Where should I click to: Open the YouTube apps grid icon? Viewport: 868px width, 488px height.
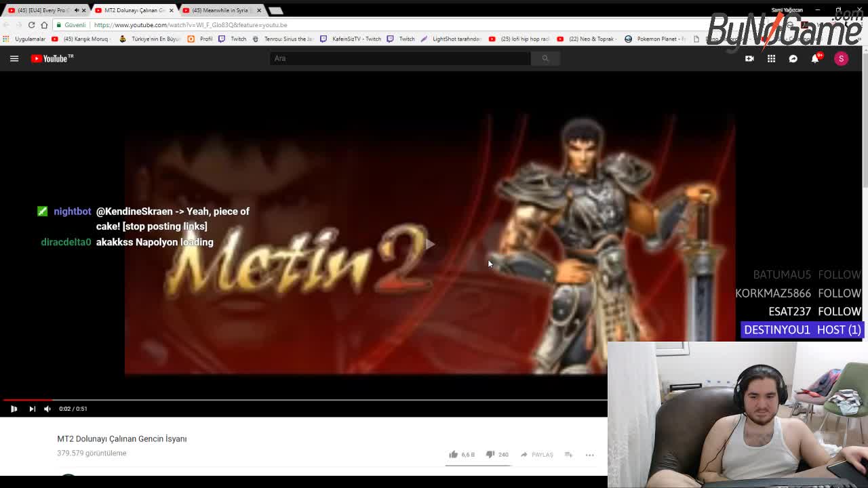771,58
